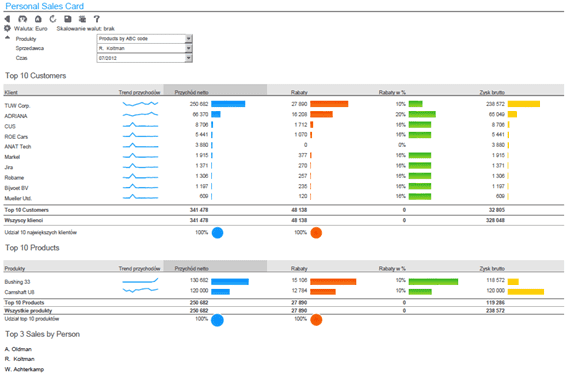Click the home icon in toolbar
Viewport: 567px width, 377px height.
click(x=38, y=19)
